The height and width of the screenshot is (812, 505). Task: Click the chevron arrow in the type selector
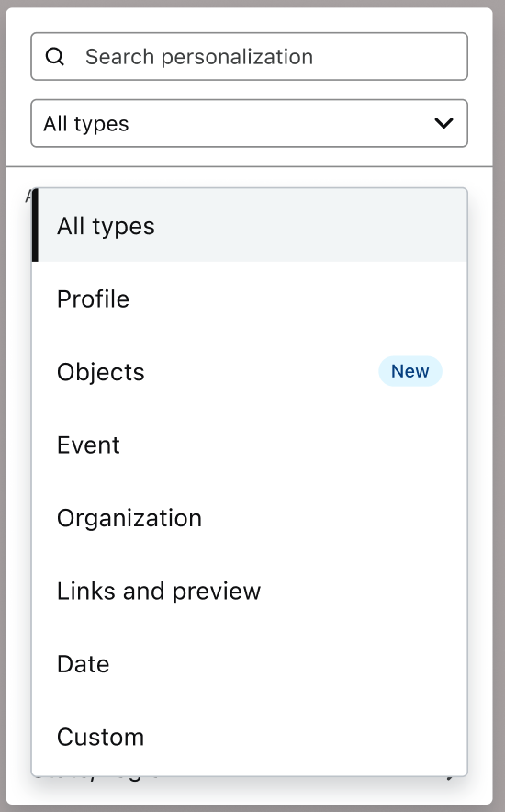[444, 123]
